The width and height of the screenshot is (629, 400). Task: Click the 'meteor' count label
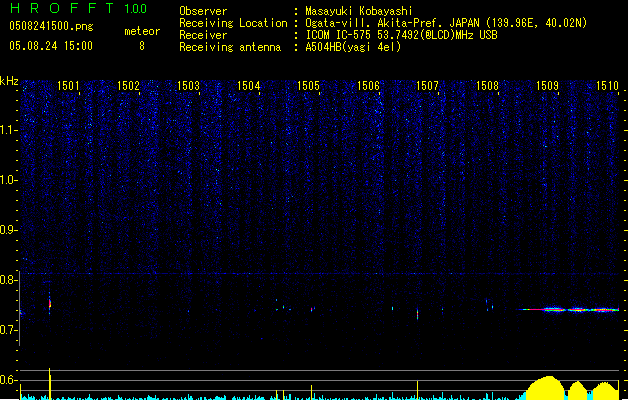coord(142,31)
